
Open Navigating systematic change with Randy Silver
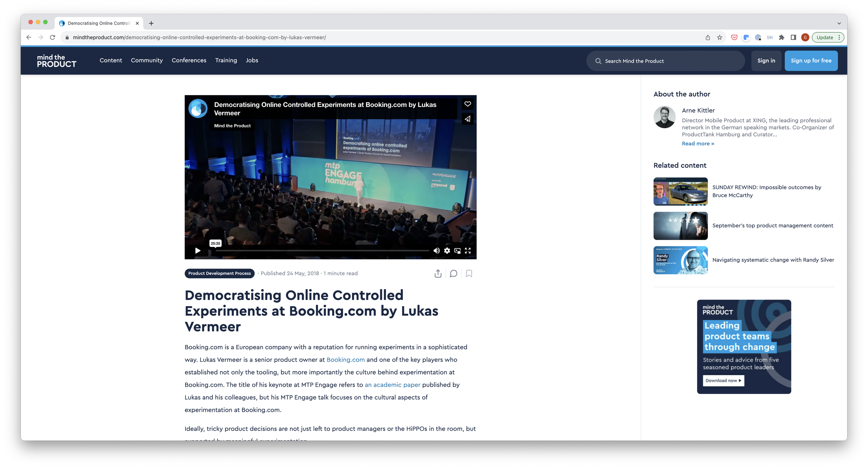[x=773, y=260]
